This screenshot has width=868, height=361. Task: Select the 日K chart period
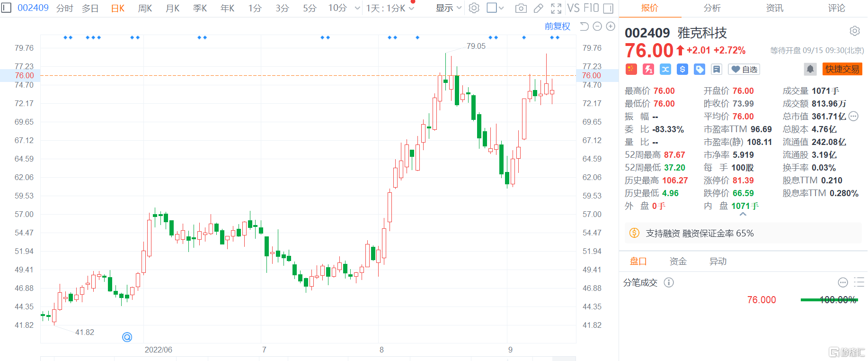point(118,8)
